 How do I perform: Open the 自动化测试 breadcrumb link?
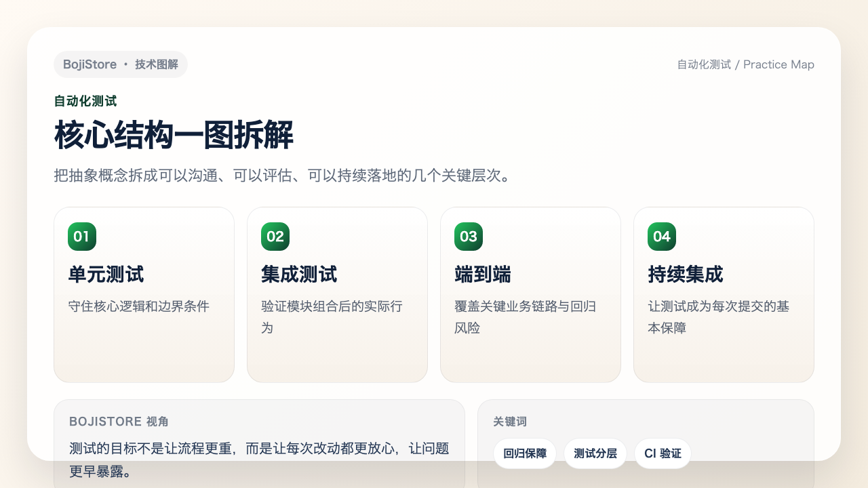(703, 64)
